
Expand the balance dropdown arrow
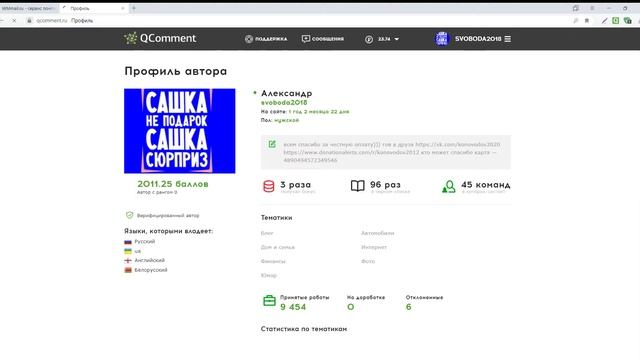click(397, 39)
